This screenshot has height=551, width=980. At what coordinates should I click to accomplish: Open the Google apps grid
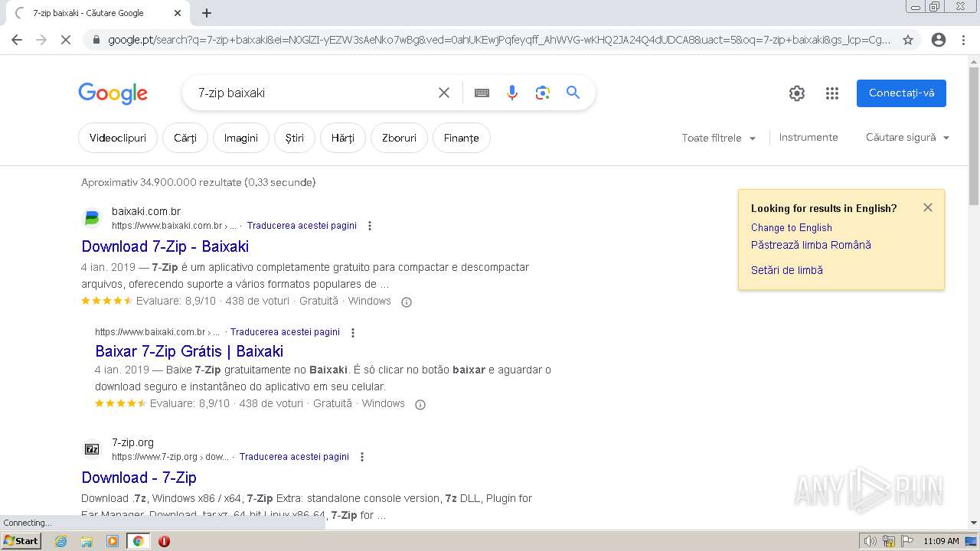coord(832,93)
